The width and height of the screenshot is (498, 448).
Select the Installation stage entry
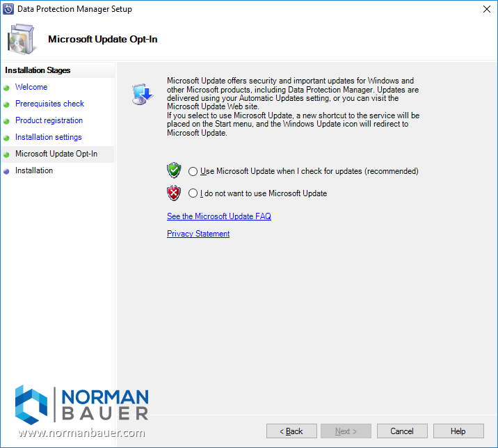click(x=34, y=170)
